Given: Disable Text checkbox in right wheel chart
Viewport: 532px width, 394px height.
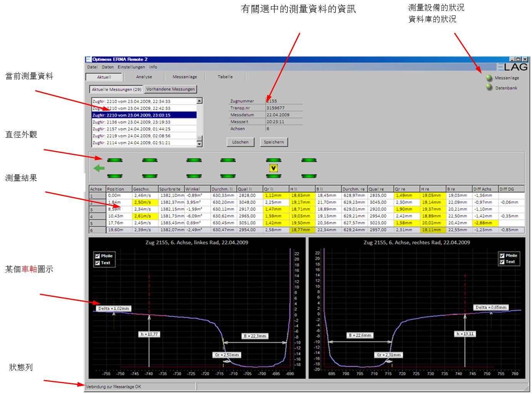Looking at the screenshot, I should click(x=502, y=262).
